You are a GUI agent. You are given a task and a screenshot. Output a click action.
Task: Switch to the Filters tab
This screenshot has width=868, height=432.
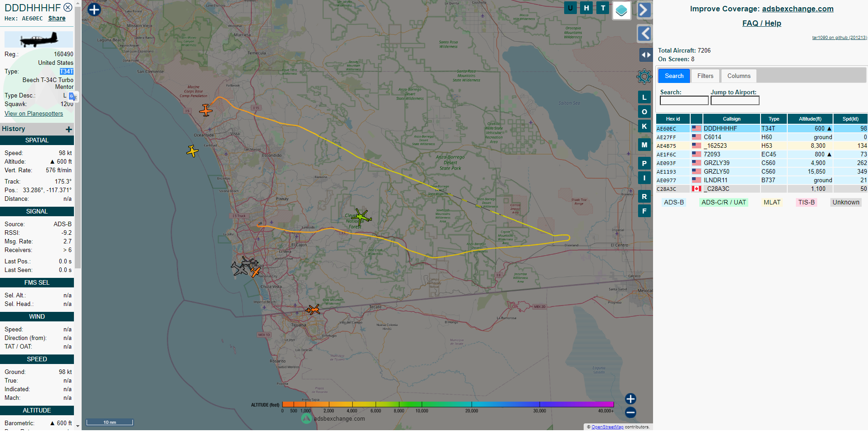pos(705,76)
